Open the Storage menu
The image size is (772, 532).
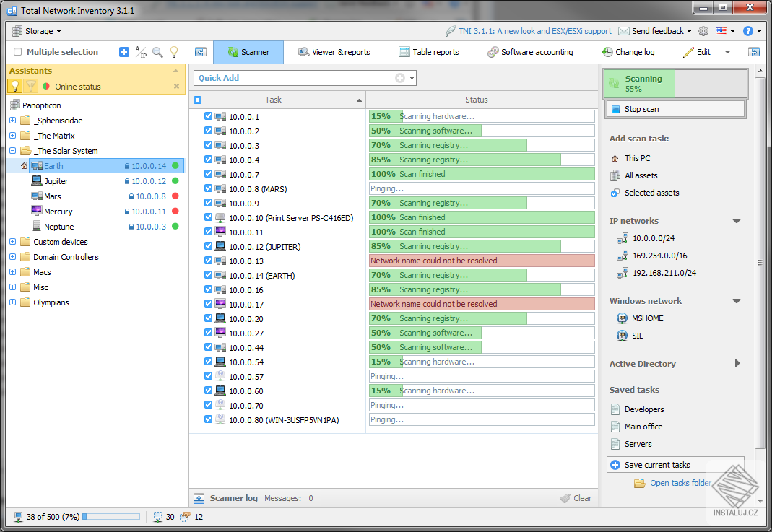38,31
